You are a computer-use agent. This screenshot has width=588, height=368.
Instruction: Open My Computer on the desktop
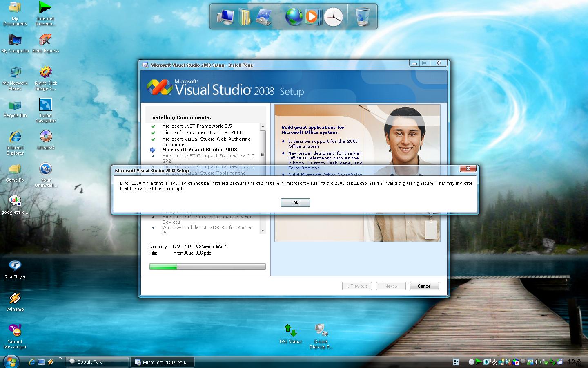(x=15, y=43)
